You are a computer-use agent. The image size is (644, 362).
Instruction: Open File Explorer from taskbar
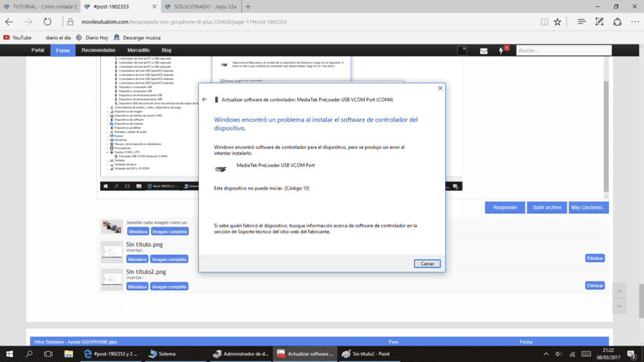(x=68, y=354)
